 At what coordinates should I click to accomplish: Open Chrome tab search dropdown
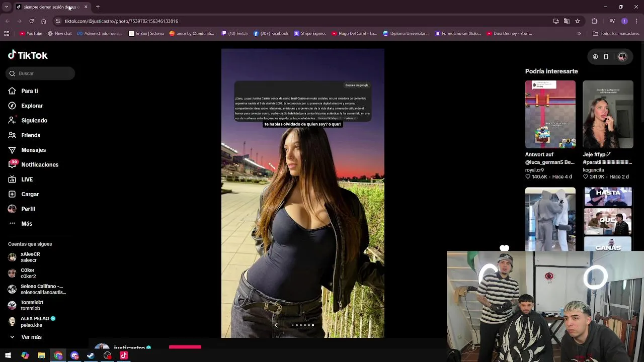click(x=7, y=7)
